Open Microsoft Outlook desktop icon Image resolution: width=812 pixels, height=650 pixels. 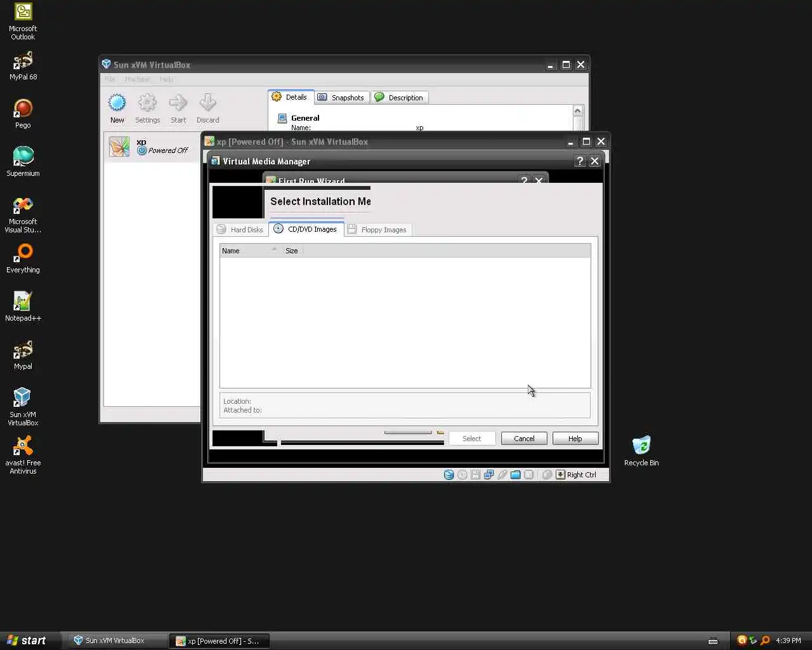(x=23, y=22)
